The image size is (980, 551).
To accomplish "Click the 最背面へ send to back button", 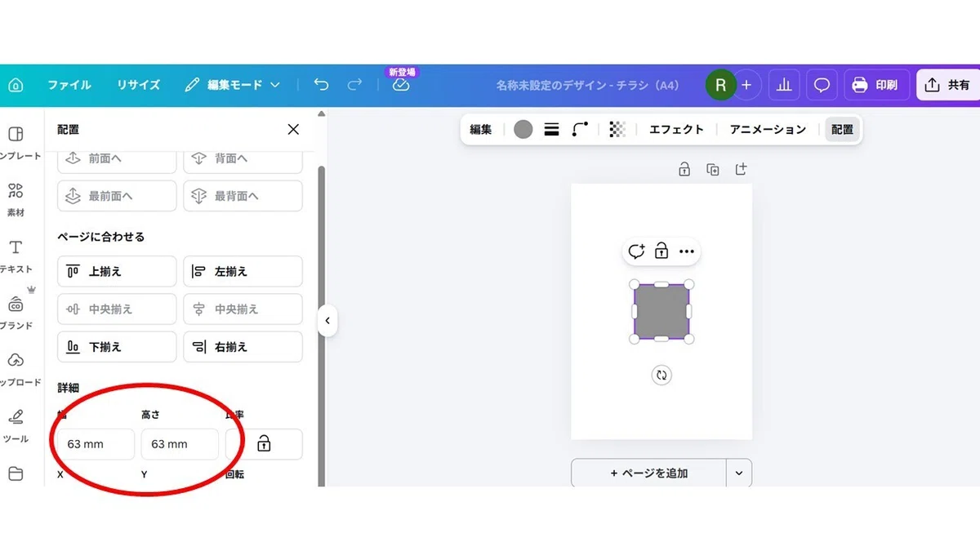I will [243, 196].
